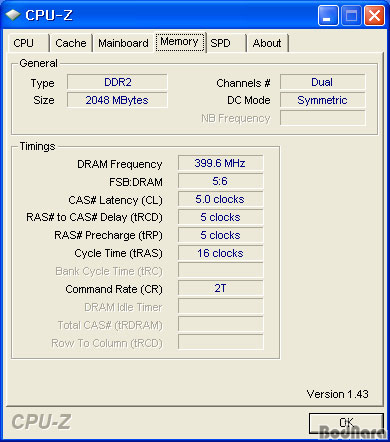Select the 399.6 MHz DRAM Frequency field
This screenshot has height=442, width=390.
220,163
